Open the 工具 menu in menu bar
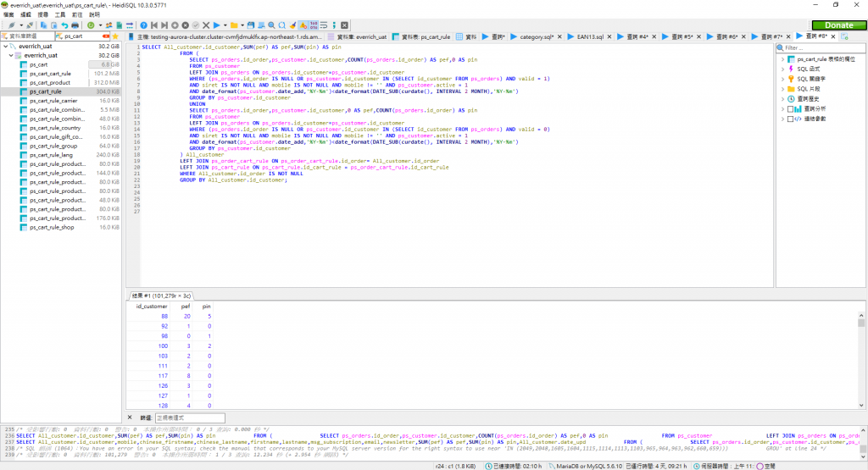 tap(60, 14)
